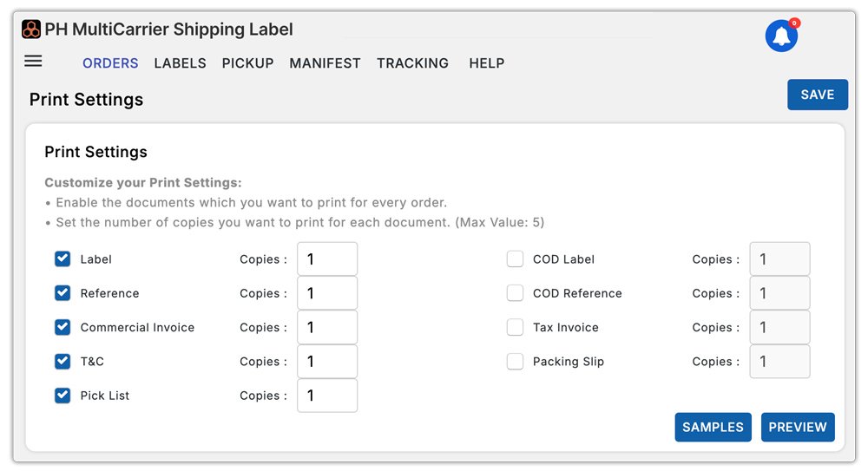Open the TRACKING menu
The width and height of the screenshot is (868, 471).
point(412,63)
